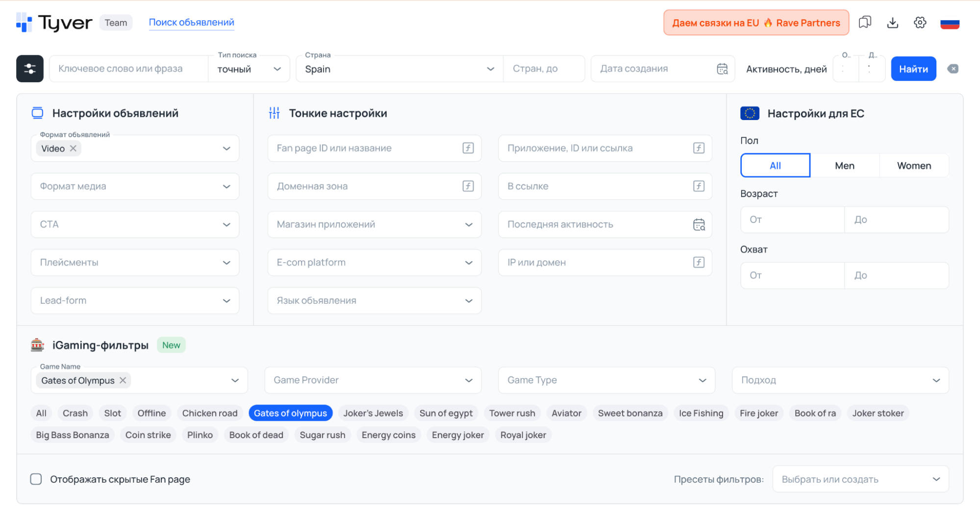The width and height of the screenshot is (980, 515).
Task: Open the Game Provider dropdown
Action: tap(373, 380)
